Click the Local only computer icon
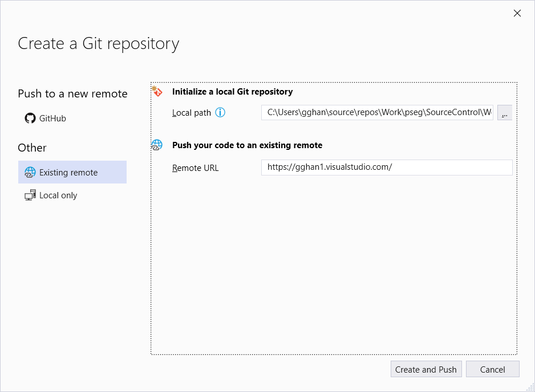The image size is (535, 392). click(x=30, y=195)
